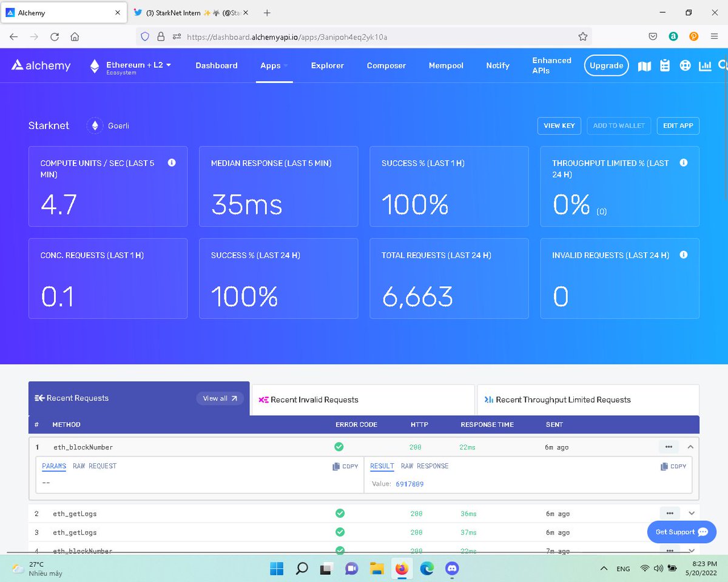Open the Apps menu in navbar

(274, 65)
